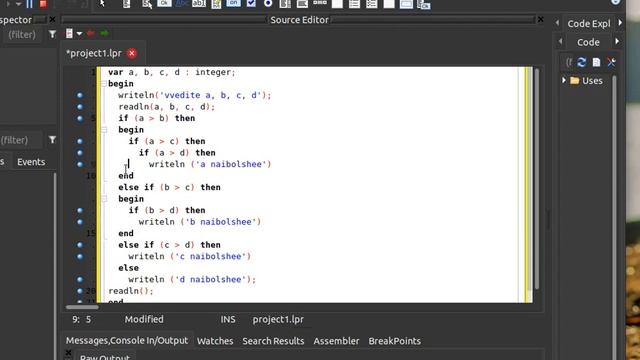
Task: Click right arrow beside Code Expl title
Action: pos(620,23)
